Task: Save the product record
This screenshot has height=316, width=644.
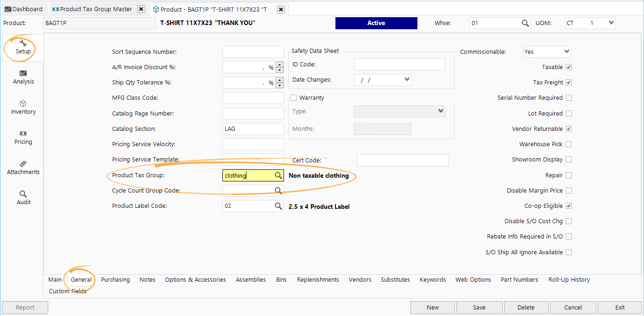Action: click(479, 307)
